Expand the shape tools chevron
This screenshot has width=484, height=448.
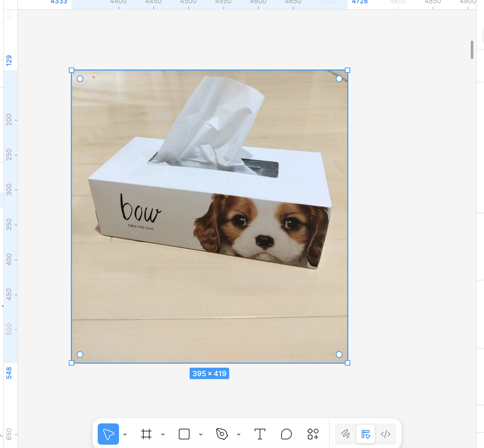(x=201, y=434)
